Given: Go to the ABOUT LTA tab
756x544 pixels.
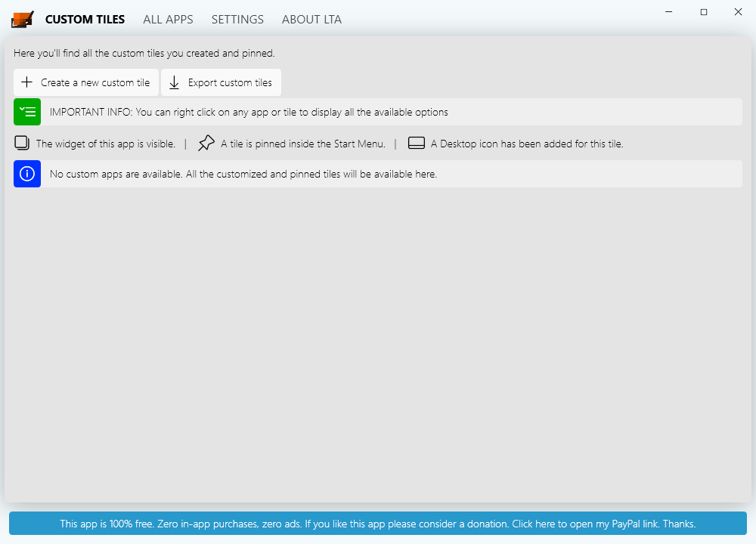Looking at the screenshot, I should [x=311, y=20].
